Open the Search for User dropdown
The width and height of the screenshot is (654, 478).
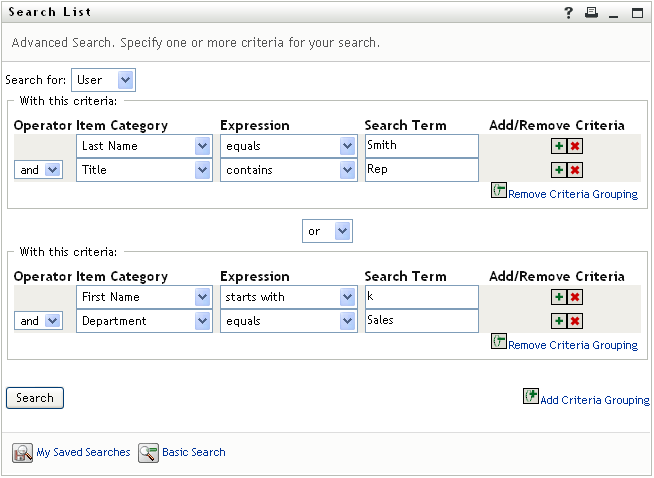click(103, 80)
